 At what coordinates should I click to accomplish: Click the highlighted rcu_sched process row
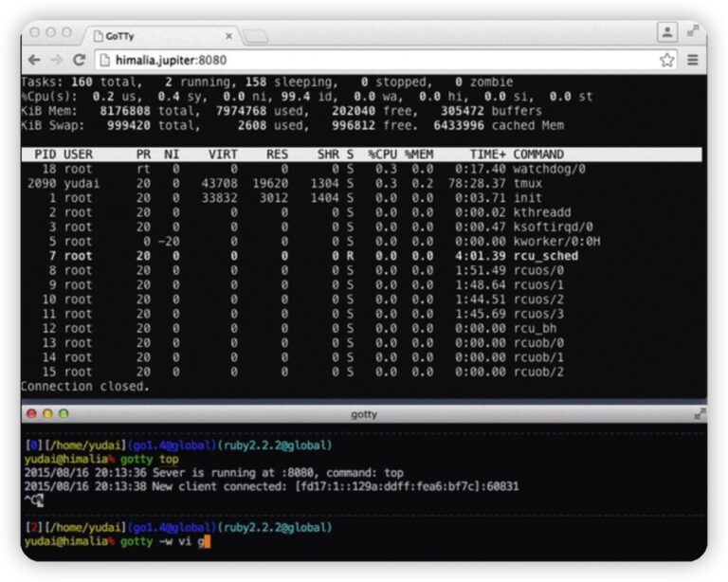click(x=360, y=256)
